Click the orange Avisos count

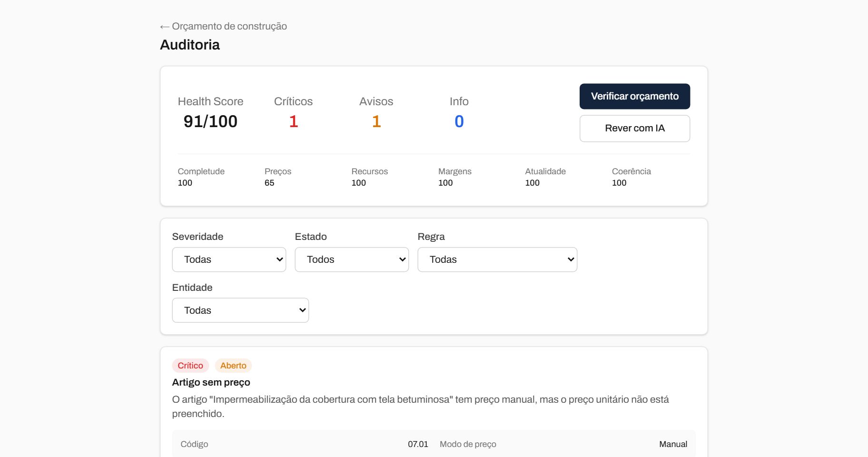point(376,121)
